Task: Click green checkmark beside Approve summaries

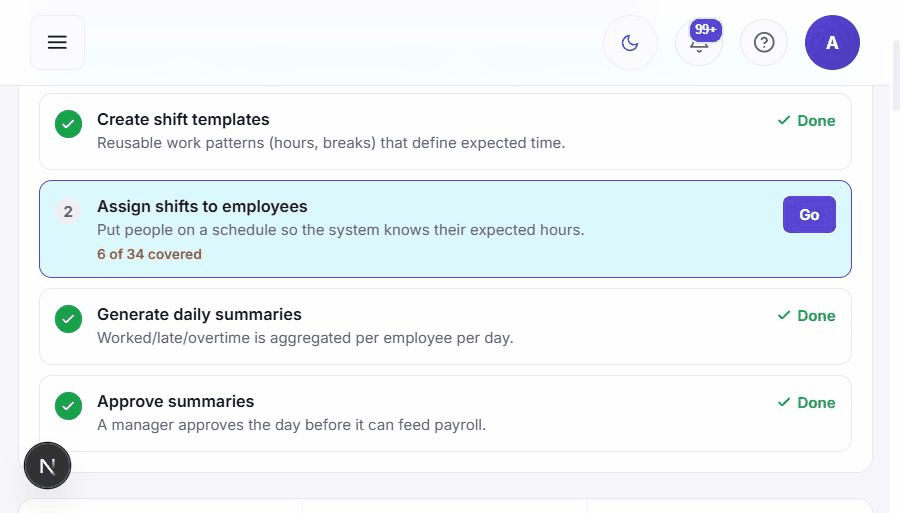Action: pyautogui.click(x=69, y=406)
